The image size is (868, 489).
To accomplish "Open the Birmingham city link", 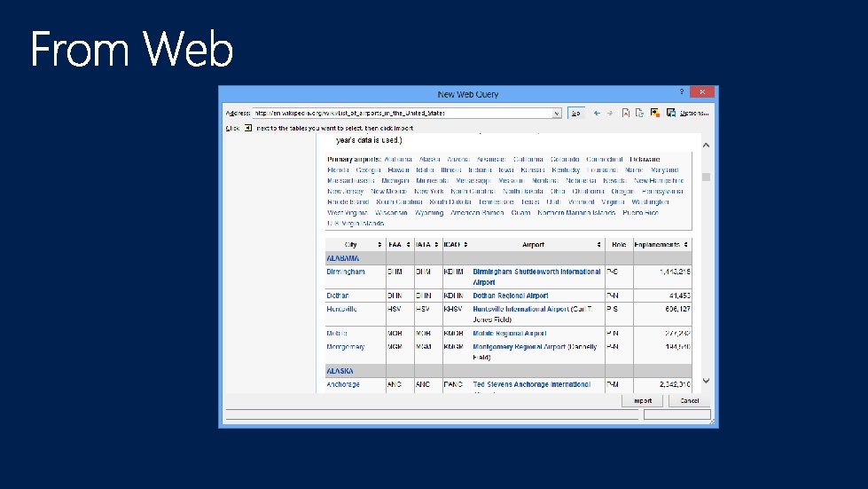I will (x=346, y=272).
